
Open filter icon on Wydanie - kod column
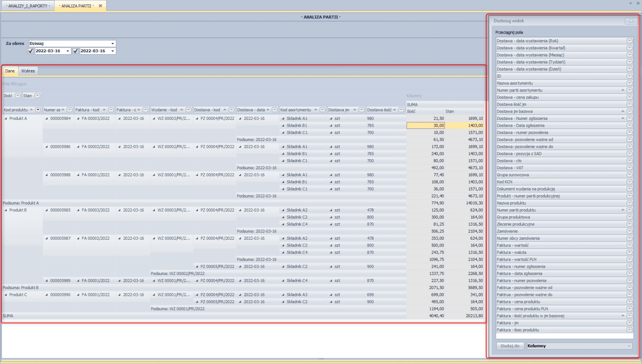click(188, 110)
